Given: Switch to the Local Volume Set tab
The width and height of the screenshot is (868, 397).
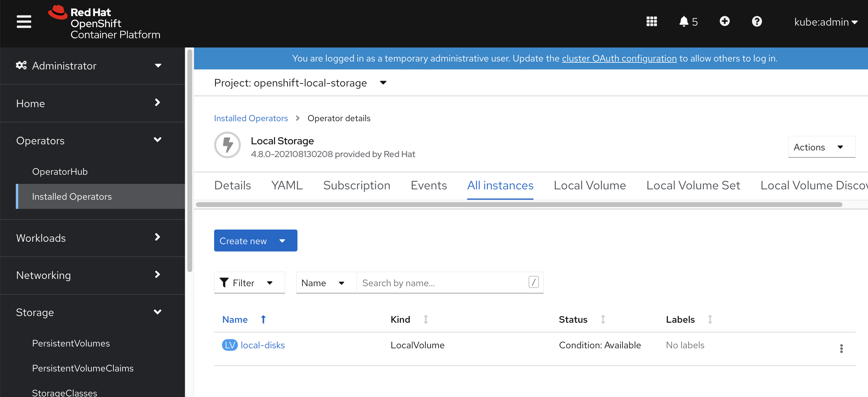Looking at the screenshot, I should click(x=693, y=185).
